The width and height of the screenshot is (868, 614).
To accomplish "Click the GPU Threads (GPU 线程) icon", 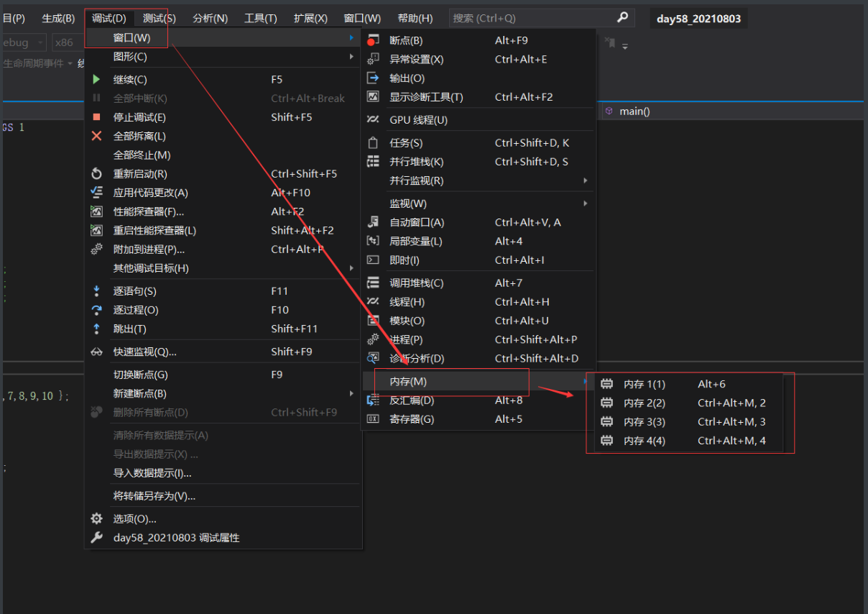I will click(x=373, y=119).
